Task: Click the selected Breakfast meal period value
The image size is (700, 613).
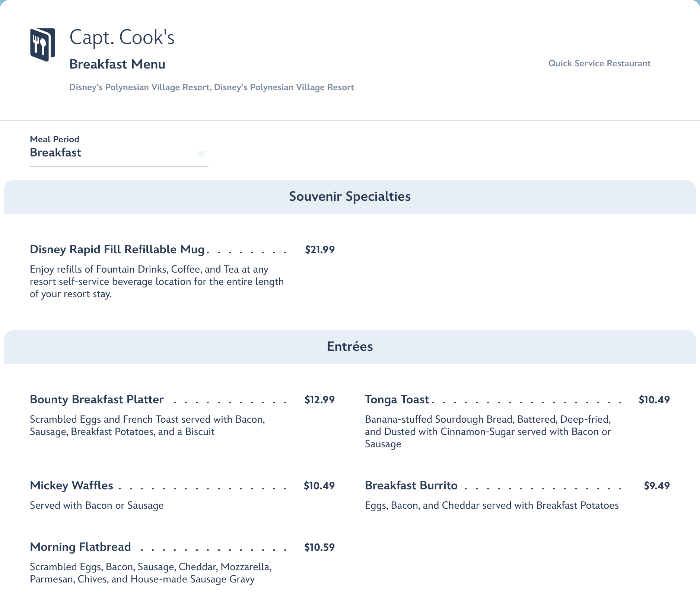Action: click(x=55, y=153)
